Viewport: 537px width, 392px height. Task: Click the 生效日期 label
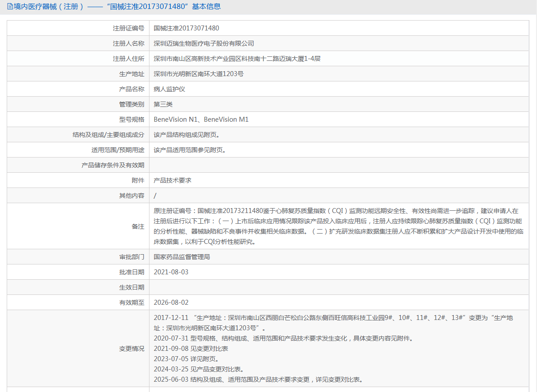coord(132,287)
